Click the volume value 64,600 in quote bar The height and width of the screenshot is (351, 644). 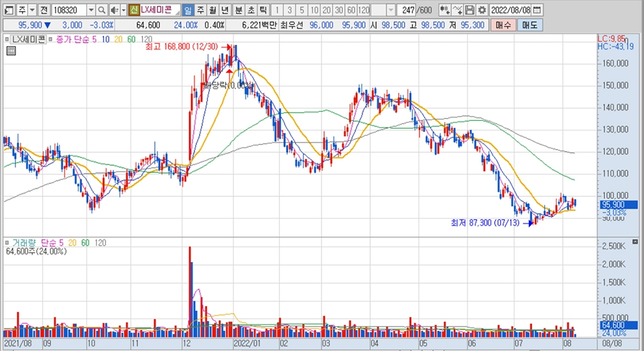click(x=148, y=25)
